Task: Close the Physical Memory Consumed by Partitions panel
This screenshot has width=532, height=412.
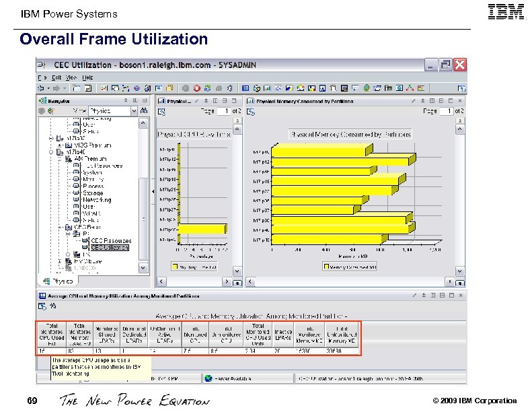Action: 460,101
